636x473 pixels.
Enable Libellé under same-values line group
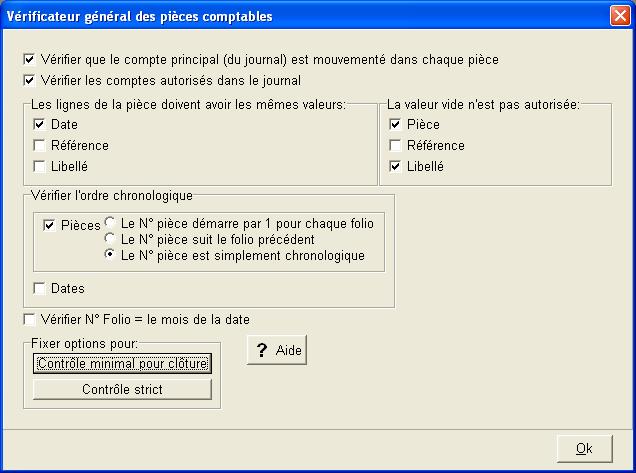(x=40, y=166)
